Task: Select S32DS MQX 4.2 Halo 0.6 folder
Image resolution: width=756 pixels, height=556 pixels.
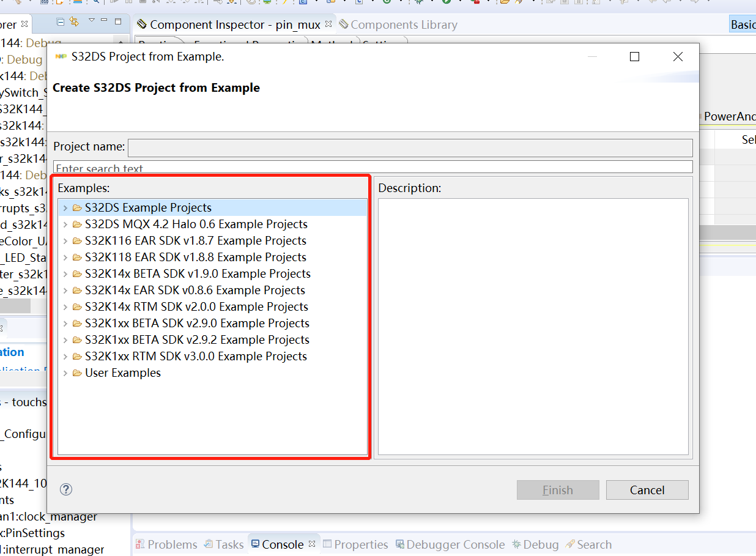Action: (x=196, y=224)
